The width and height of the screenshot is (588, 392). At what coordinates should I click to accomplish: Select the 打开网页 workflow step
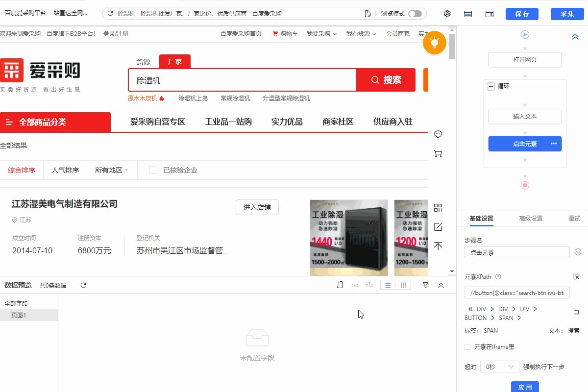[525, 60]
